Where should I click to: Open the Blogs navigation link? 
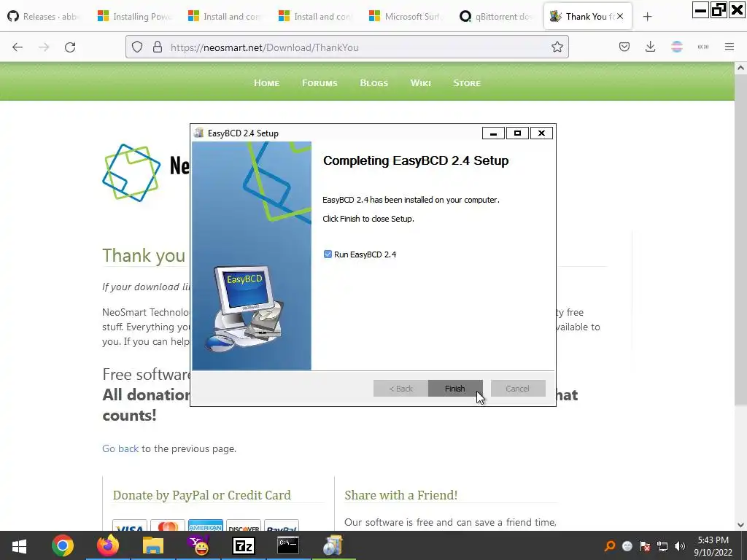pos(374,83)
